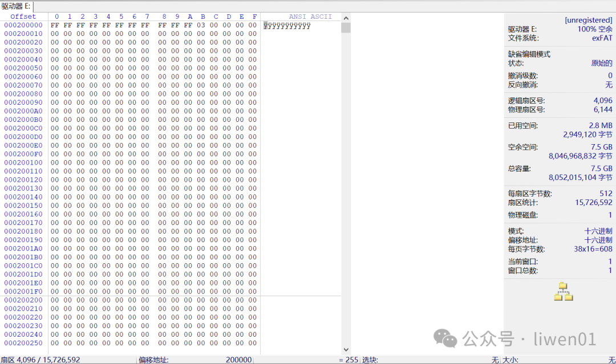Select offset row 000200050

tap(23, 68)
